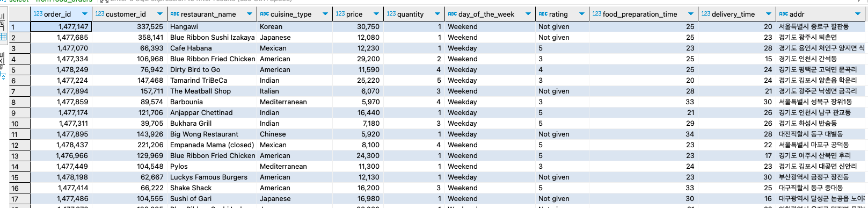The width and height of the screenshot is (868, 208).
Task: Click the numeric type icon of customer_id column
Action: click(x=100, y=14)
